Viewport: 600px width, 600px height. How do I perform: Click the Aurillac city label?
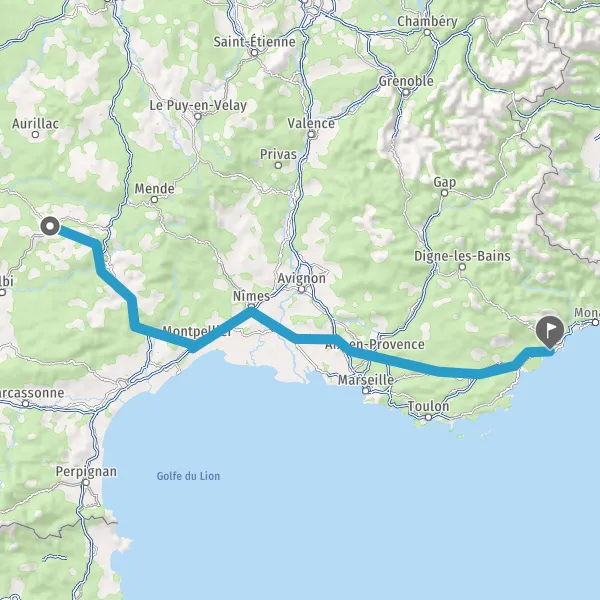click(36, 124)
